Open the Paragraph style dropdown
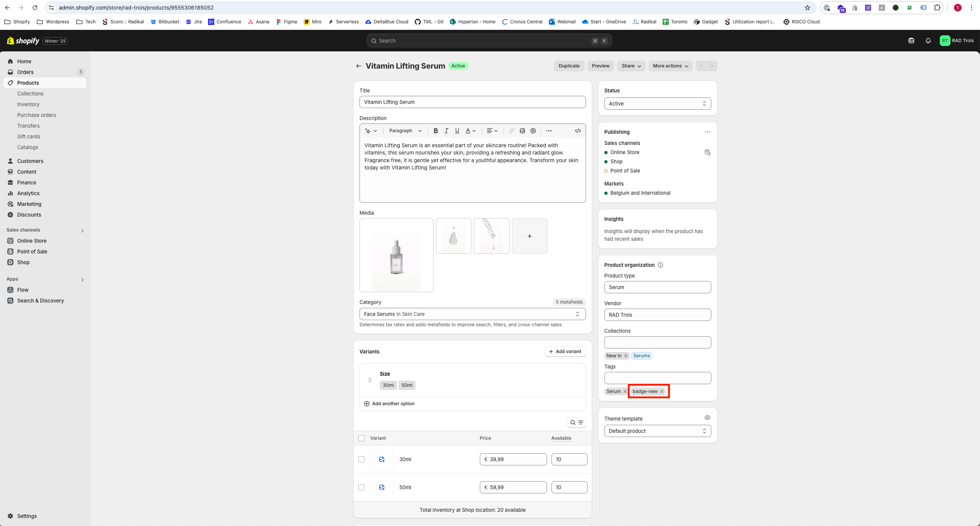The height and width of the screenshot is (526, 980). (405, 131)
